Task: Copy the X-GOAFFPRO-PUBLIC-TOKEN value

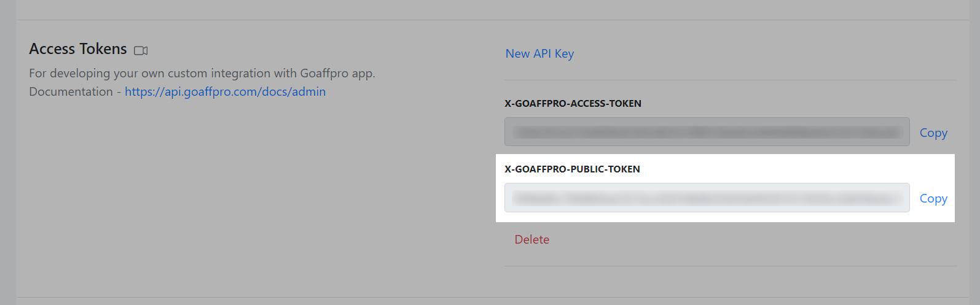Action: [933, 198]
